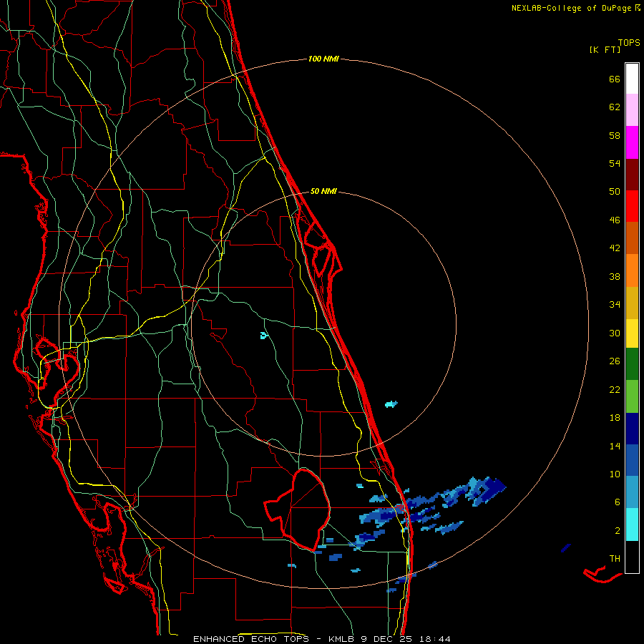Click the cyan echo offshore inside the 50 NMI ring

pyautogui.click(x=391, y=404)
